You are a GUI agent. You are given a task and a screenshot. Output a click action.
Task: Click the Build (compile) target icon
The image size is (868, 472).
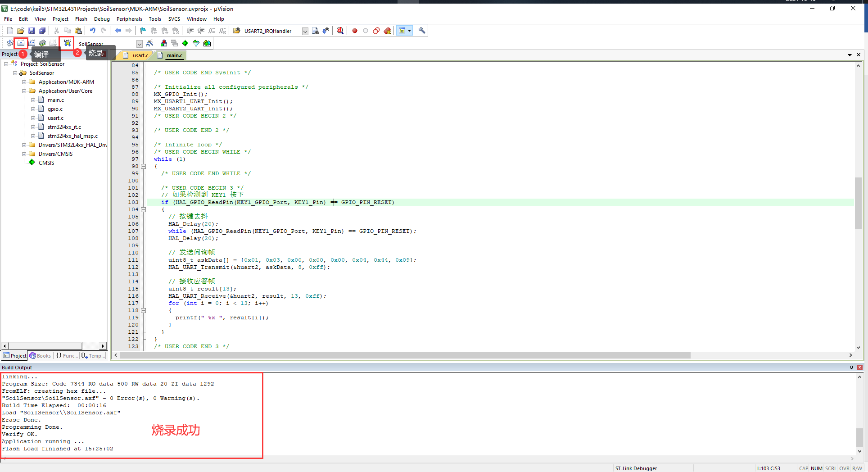pos(21,43)
